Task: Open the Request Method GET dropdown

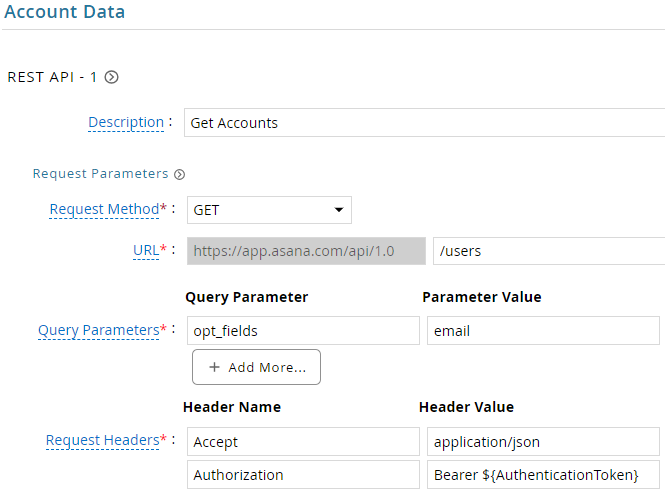Action: (269, 210)
